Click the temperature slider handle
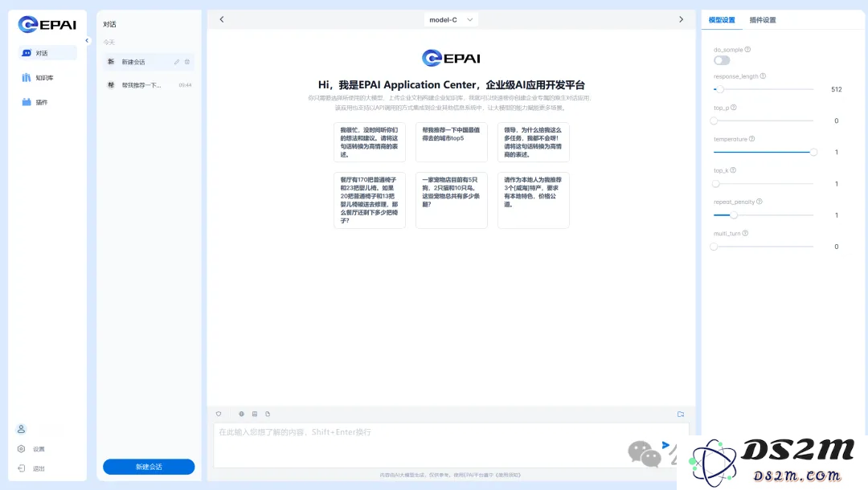Viewport: 868px width, 490px height. pyautogui.click(x=813, y=152)
